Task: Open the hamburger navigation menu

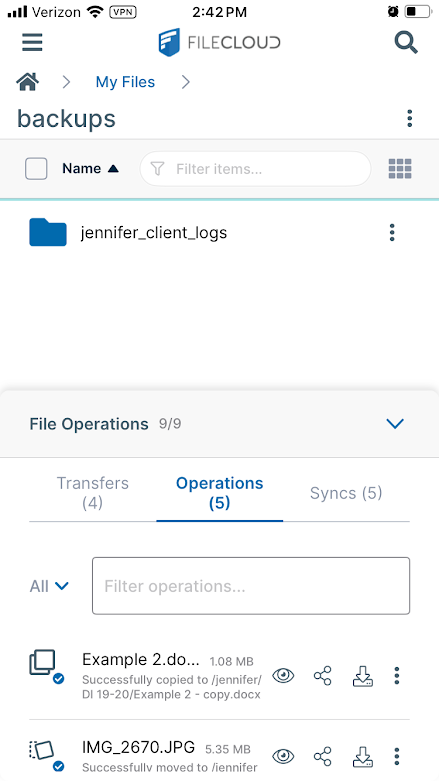Action: pyautogui.click(x=32, y=42)
